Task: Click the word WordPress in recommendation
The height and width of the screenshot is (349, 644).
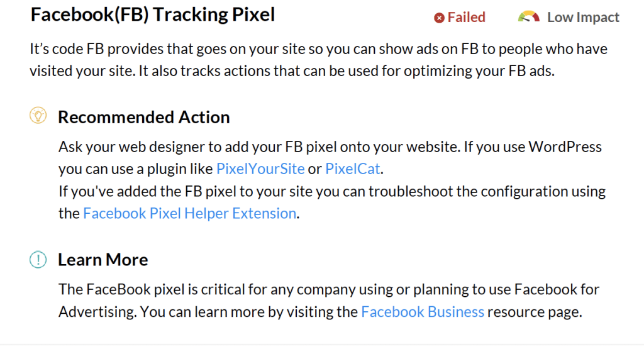Action: click(x=565, y=147)
